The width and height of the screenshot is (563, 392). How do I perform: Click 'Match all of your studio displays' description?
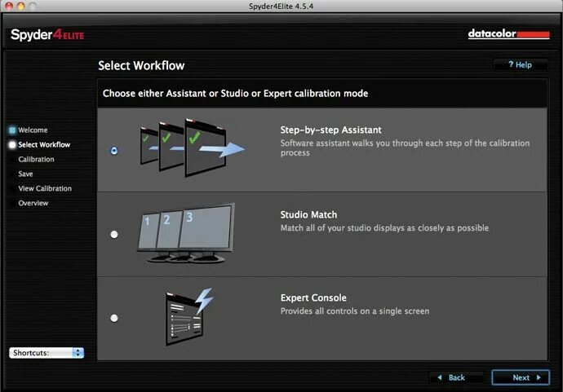point(384,227)
